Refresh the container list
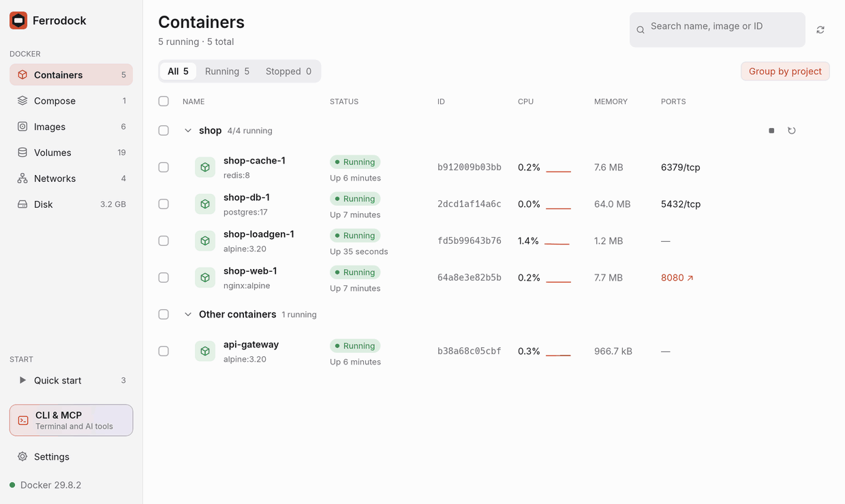Image resolution: width=845 pixels, height=504 pixels. pos(820,30)
